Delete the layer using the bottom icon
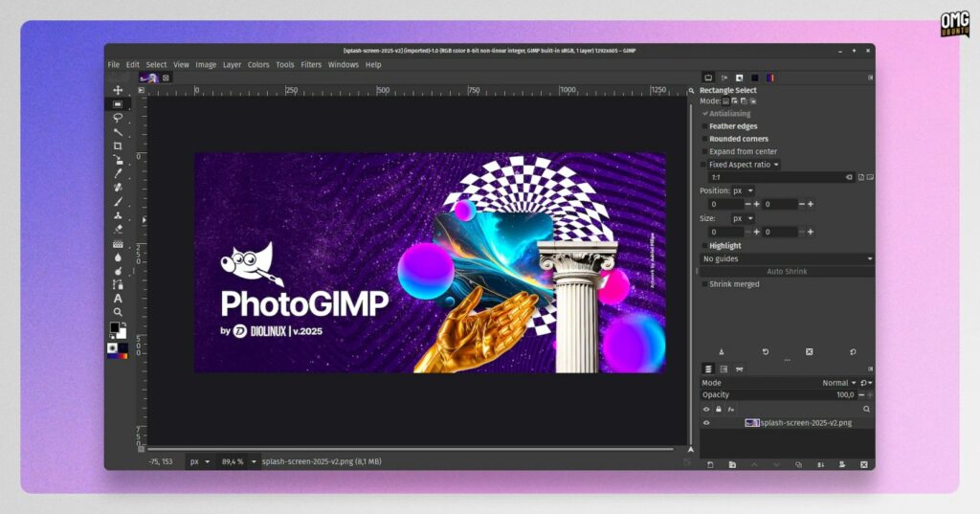Image resolution: width=980 pixels, height=514 pixels. click(x=864, y=464)
